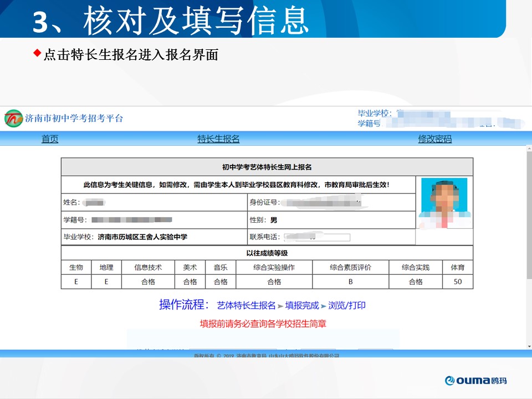Viewport: 532px width, 399px height.
Task: Click the red 填报前请务必查询各学校招生简章 notice
Action: coord(263,324)
